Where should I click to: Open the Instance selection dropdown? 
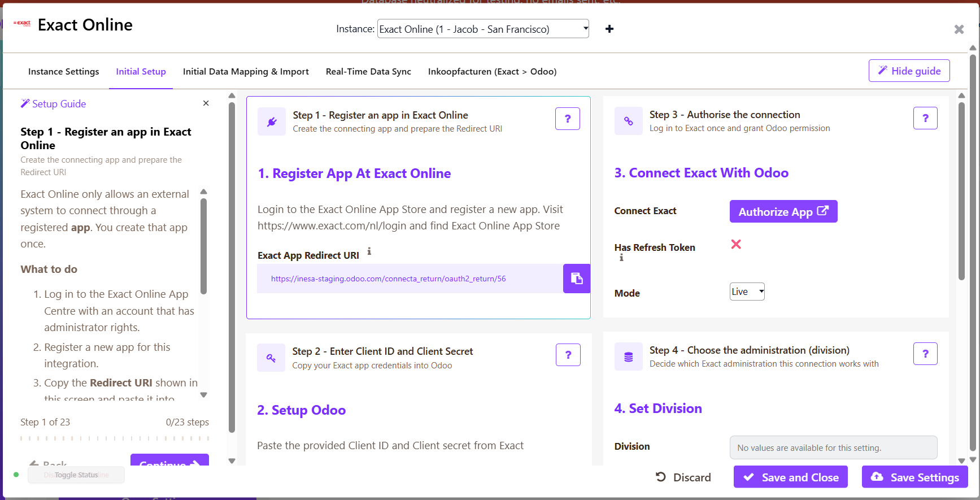click(x=483, y=29)
